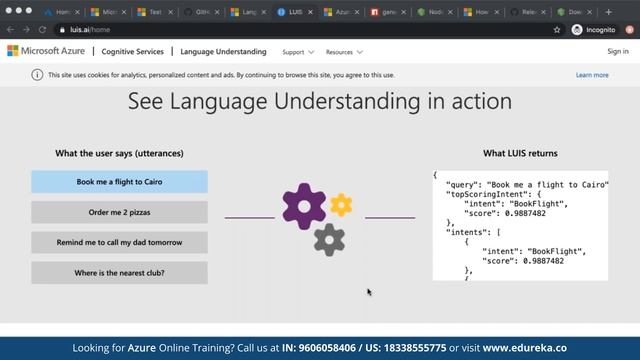The width and height of the screenshot is (640, 360).
Task: Click the Microsoft Azure logo
Action: 46,51
